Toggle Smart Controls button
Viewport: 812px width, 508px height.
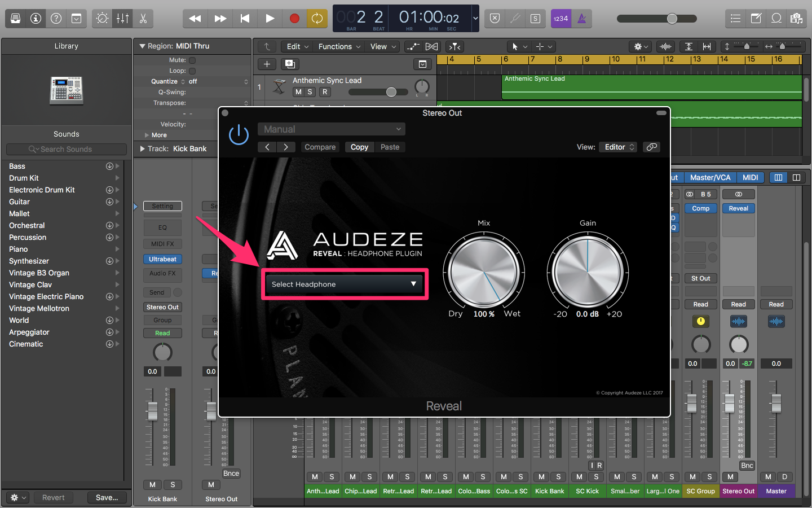tap(103, 19)
